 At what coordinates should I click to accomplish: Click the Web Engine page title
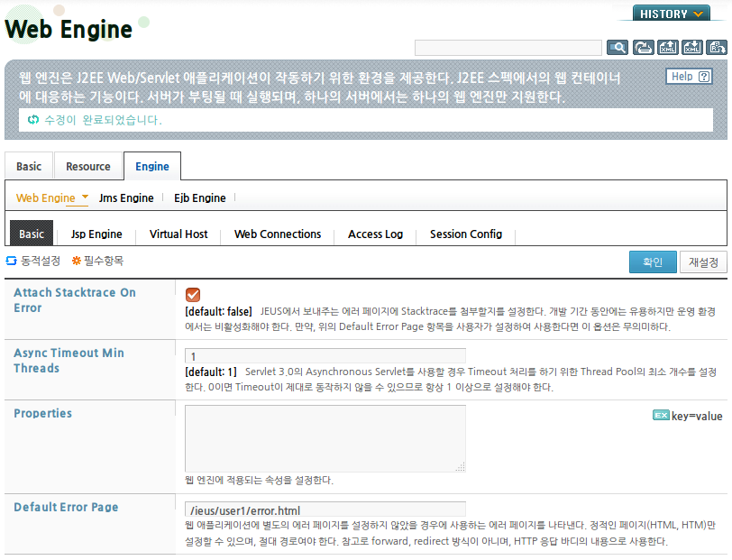pyautogui.click(x=69, y=29)
